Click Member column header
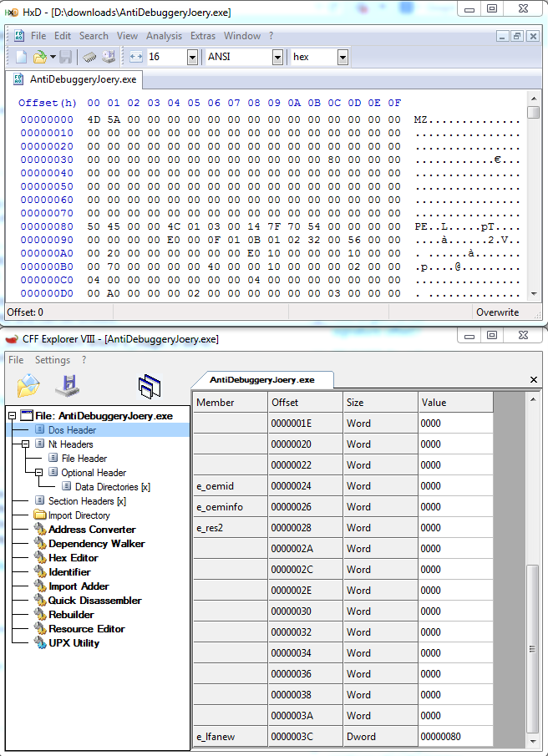This screenshot has height=756, width=548. pos(231,402)
